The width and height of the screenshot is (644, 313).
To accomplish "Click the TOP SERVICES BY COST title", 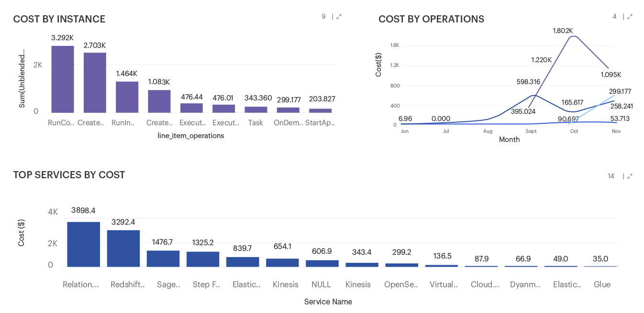I will (69, 175).
